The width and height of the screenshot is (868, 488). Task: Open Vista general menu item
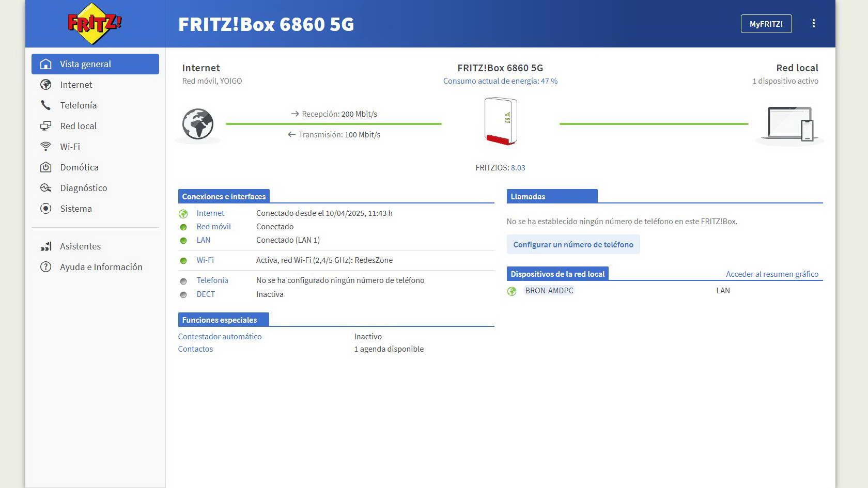click(95, 64)
